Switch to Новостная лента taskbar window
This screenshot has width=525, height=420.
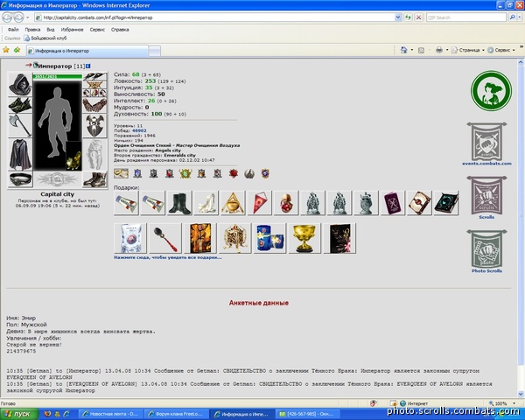110,414
